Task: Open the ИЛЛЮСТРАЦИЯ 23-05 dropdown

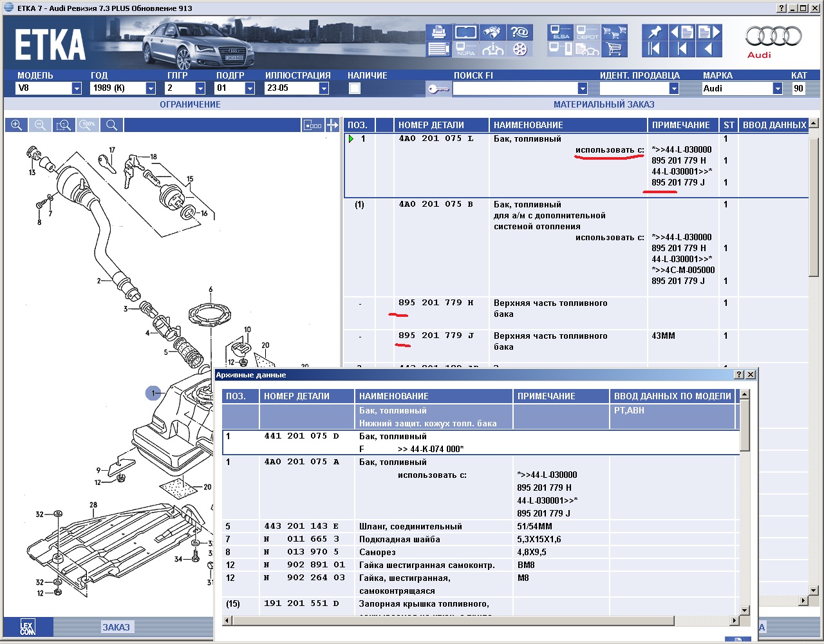Action: [324, 88]
